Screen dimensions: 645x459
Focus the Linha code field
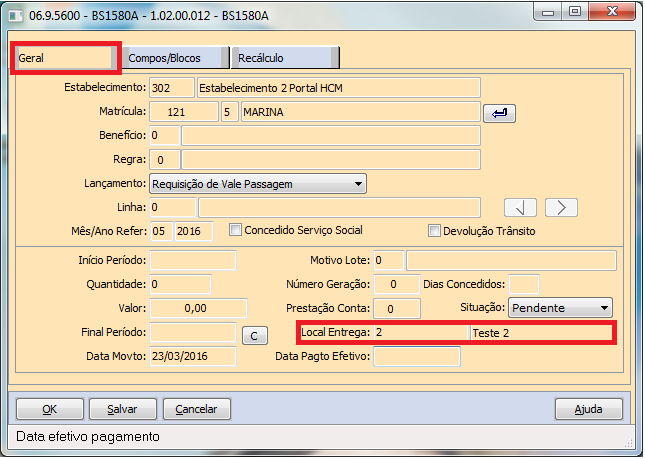tap(172, 207)
